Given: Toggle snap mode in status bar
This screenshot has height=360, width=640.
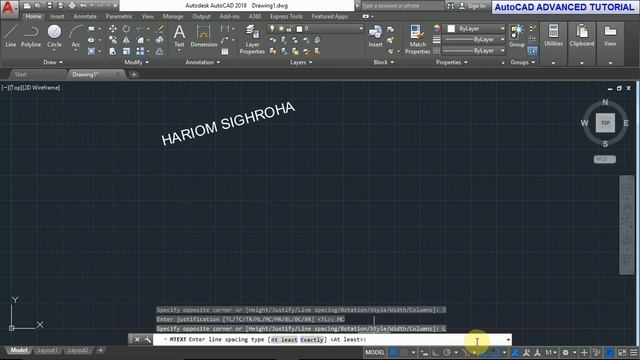Looking at the screenshot, I should pyautogui.click(x=404, y=352).
